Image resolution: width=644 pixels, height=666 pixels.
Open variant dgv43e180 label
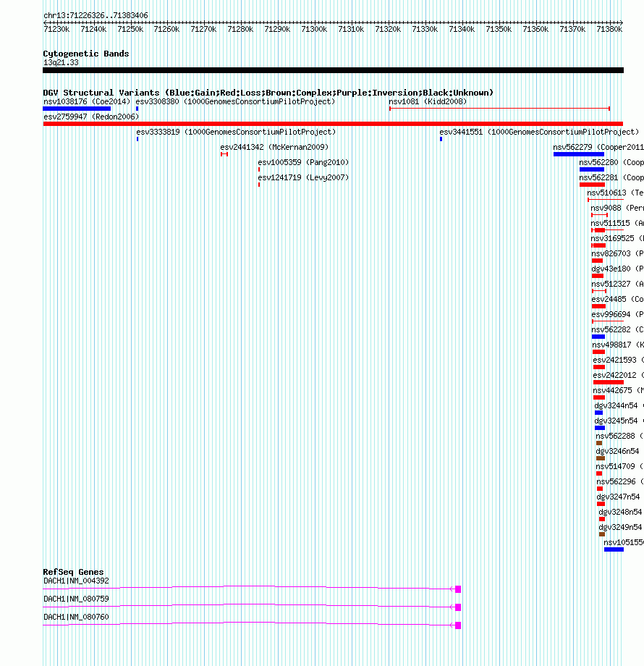pyautogui.click(x=618, y=269)
